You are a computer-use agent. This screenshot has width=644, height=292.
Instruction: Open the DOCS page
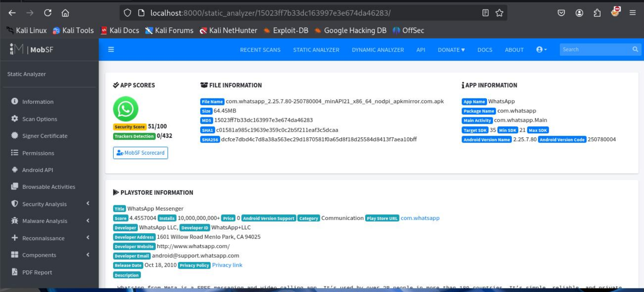485,50
